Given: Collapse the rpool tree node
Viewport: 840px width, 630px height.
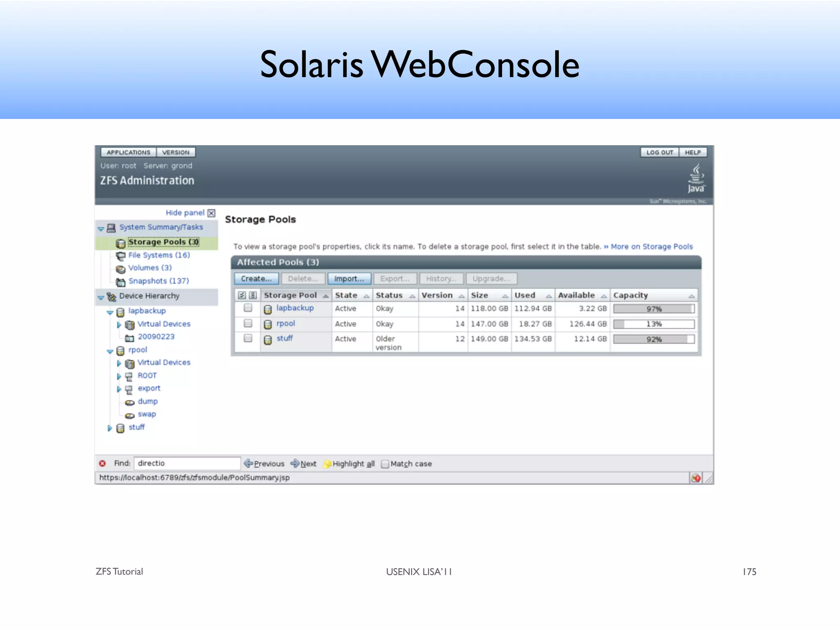Looking at the screenshot, I should click(x=110, y=352).
